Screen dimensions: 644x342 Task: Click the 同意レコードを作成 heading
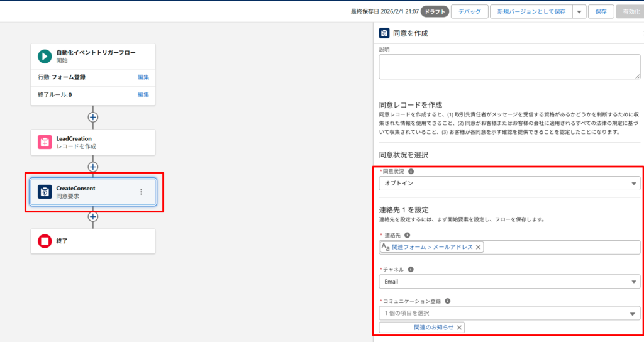[410, 105]
